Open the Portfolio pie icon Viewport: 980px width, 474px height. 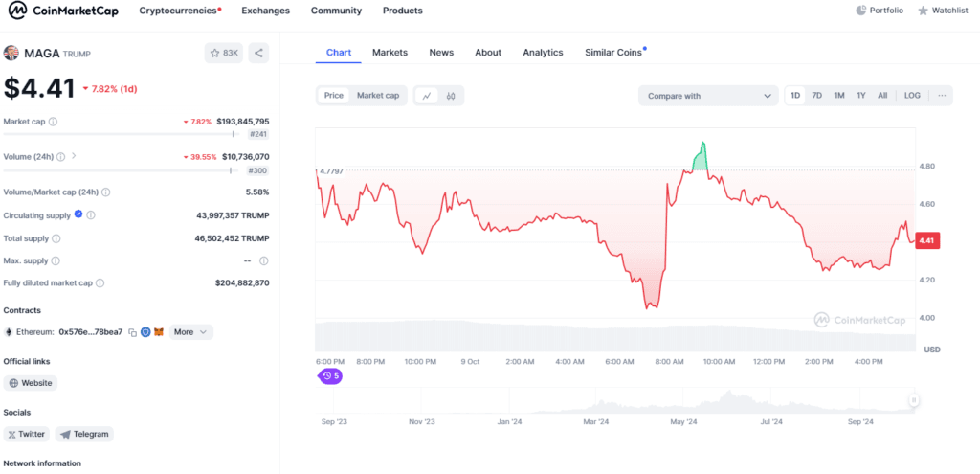click(861, 10)
